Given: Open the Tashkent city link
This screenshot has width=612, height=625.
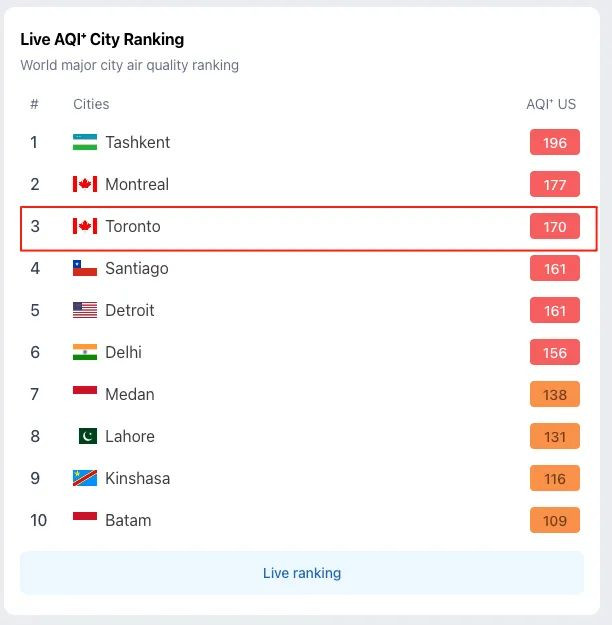Looking at the screenshot, I should [137, 142].
